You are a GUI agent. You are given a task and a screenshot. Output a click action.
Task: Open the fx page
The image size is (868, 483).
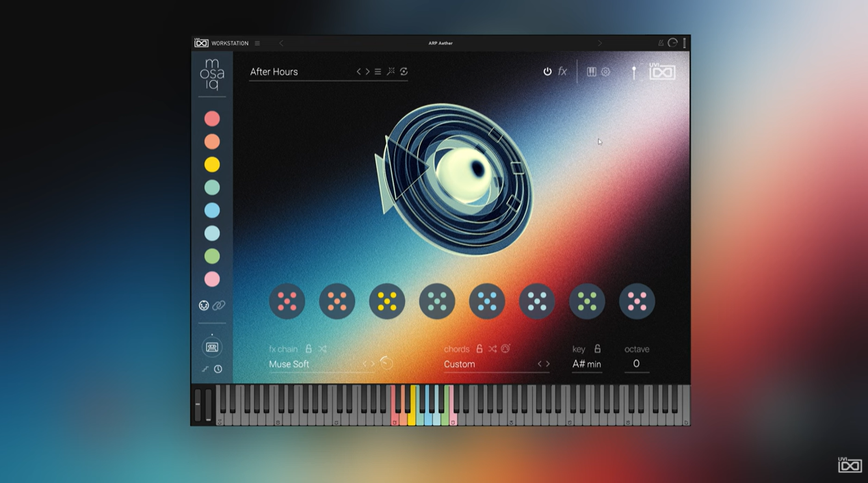click(x=562, y=71)
